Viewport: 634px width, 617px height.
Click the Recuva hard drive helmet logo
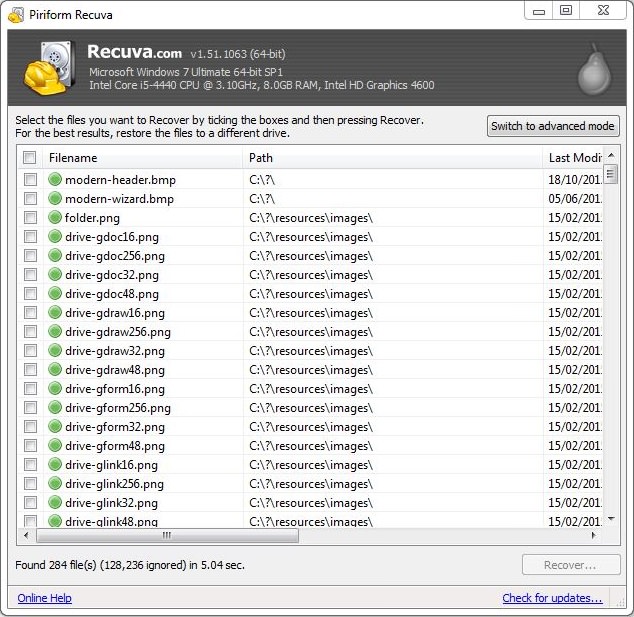click(50, 68)
